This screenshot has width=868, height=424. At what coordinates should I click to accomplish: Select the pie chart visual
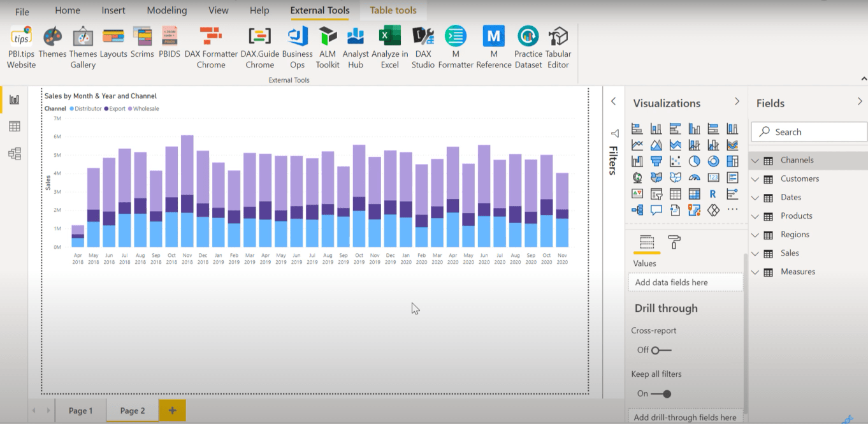(x=695, y=161)
